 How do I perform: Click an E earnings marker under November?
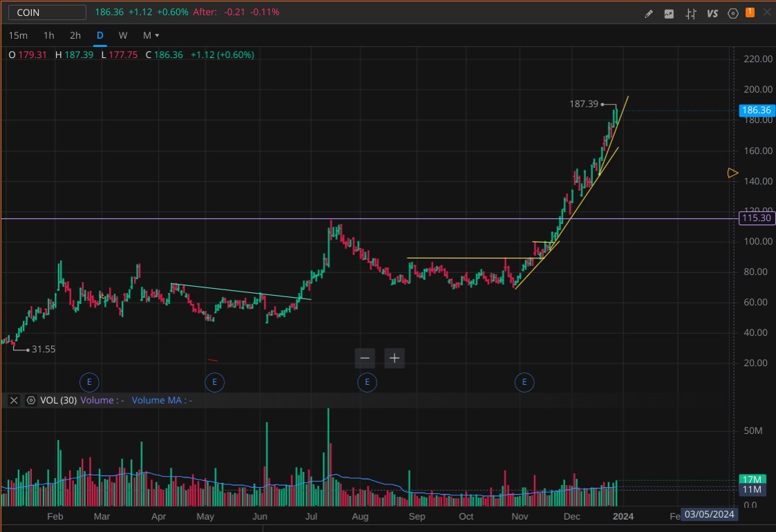coord(524,382)
